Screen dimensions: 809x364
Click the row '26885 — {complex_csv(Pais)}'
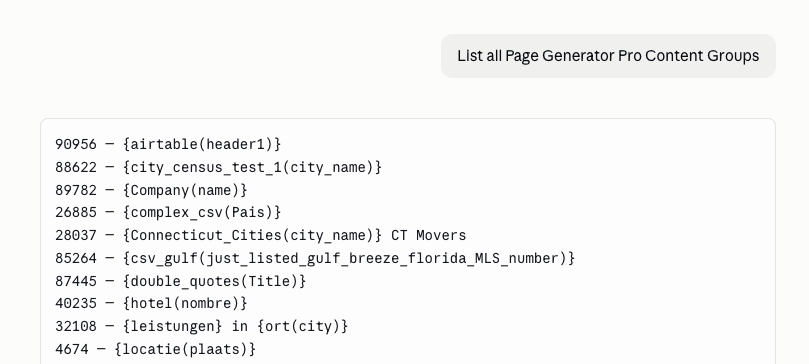point(168,212)
